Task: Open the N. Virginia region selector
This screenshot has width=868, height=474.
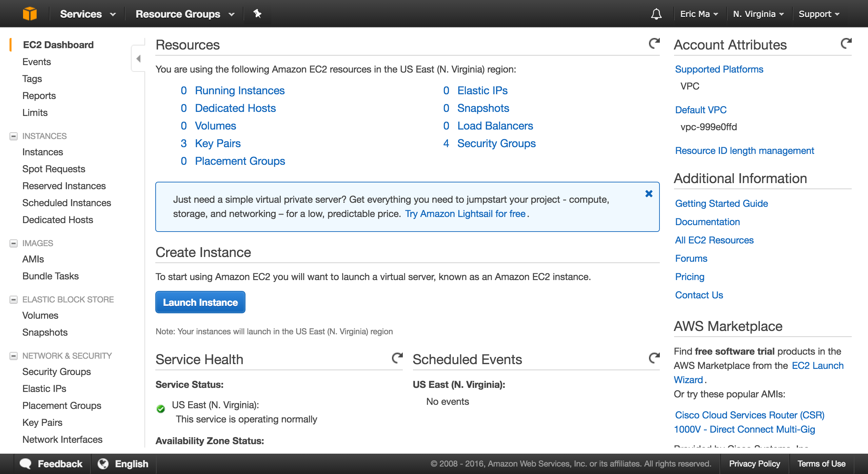Action: (x=758, y=14)
